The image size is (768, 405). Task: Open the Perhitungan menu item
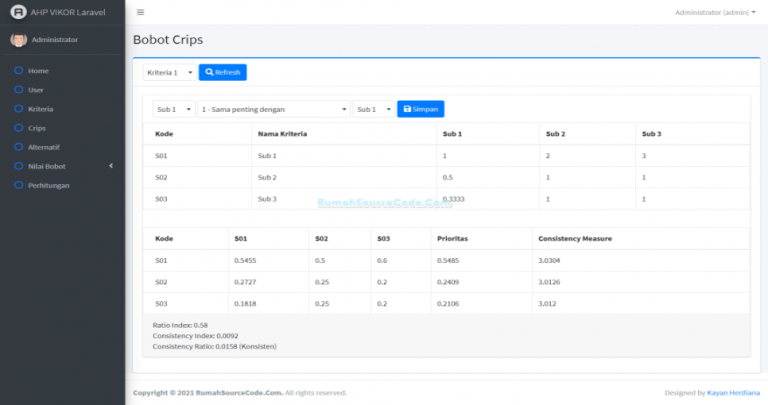[48, 186]
